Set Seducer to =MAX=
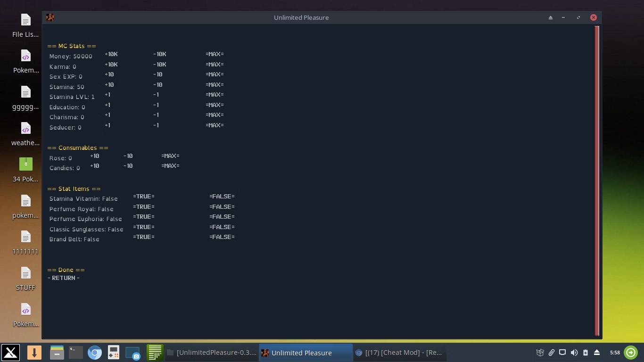This screenshot has width=644, height=362. tap(215, 125)
